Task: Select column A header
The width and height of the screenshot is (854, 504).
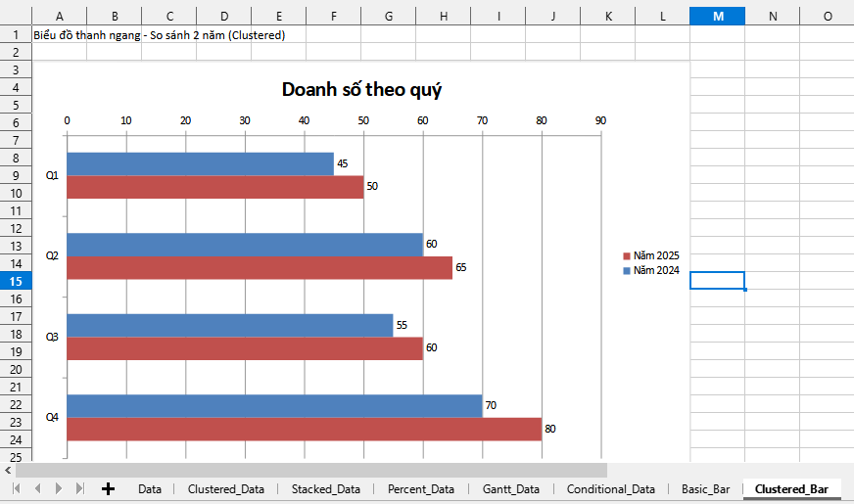Action: (60, 17)
